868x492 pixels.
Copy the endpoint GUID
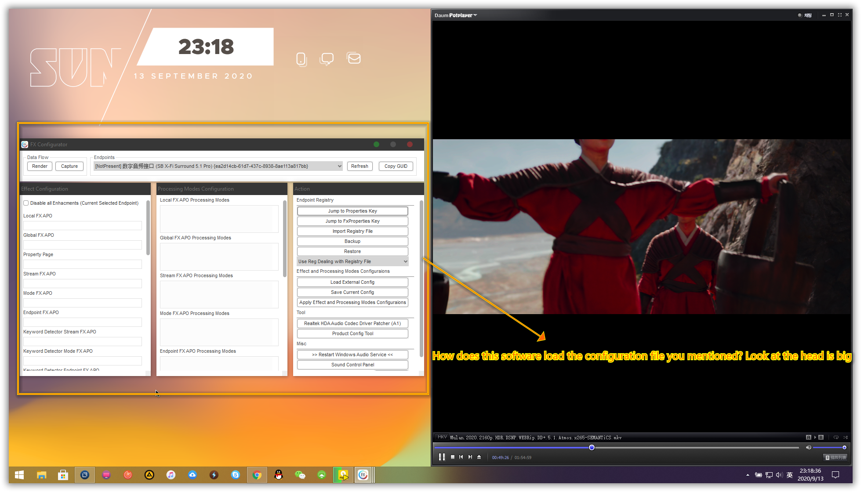pyautogui.click(x=396, y=166)
